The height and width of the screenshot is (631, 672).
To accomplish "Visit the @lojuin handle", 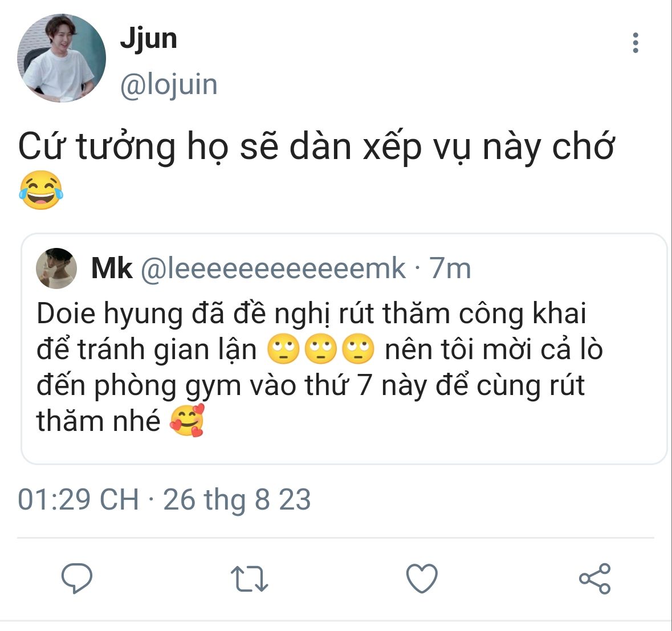I will coord(169,85).
